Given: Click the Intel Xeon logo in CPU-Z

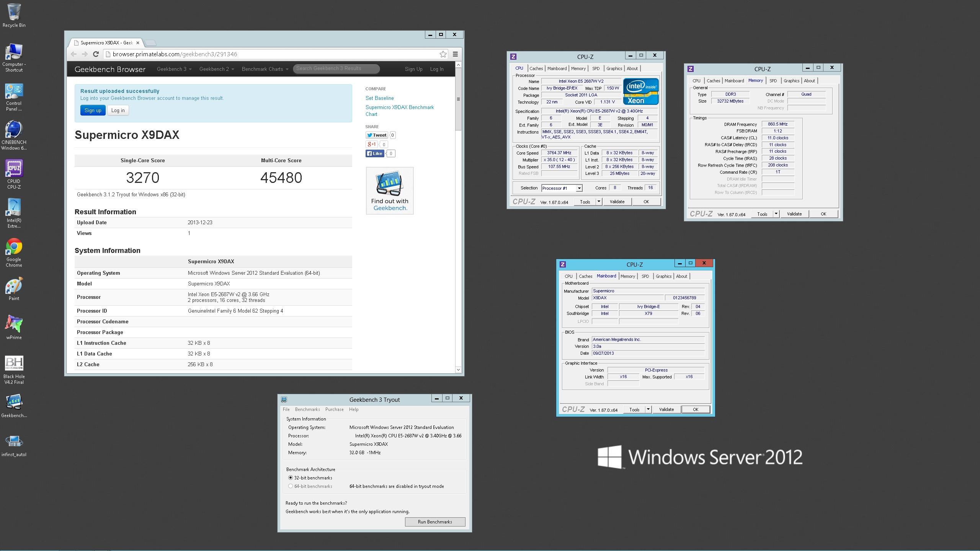Looking at the screenshot, I should [x=641, y=91].
